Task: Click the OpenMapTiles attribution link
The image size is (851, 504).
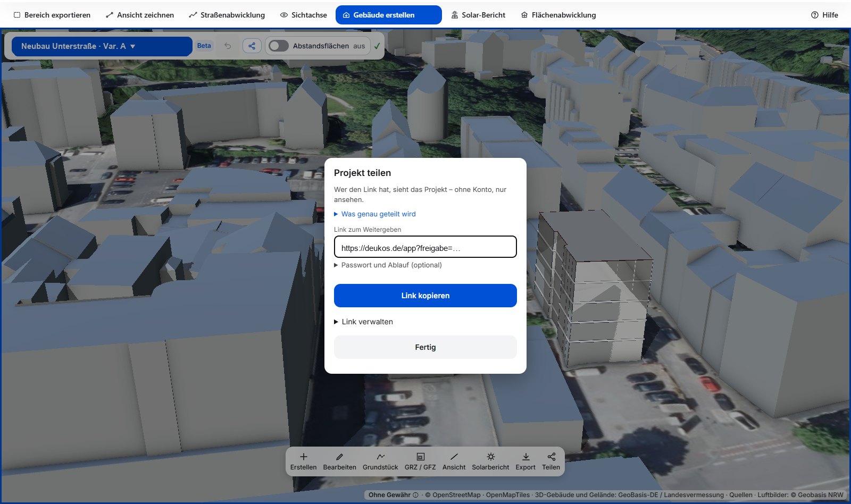Action: pos(508,495)
